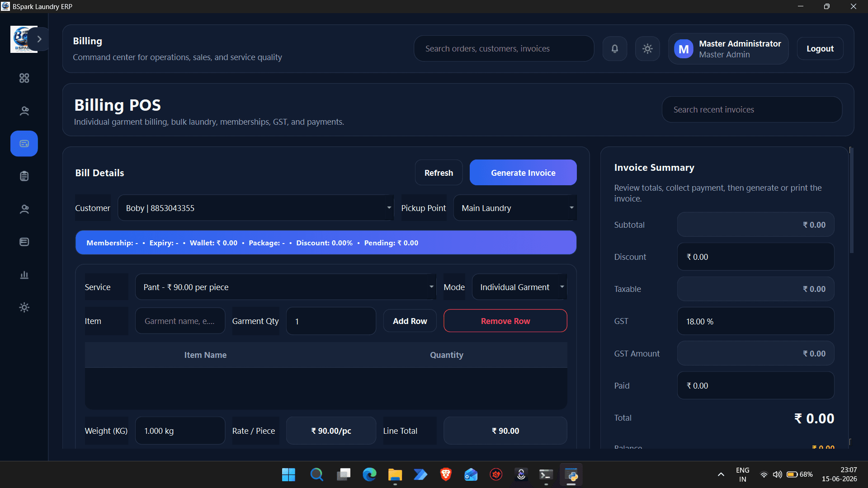
Task: Open the customers icon in sidebar
Action: [24, 111]
